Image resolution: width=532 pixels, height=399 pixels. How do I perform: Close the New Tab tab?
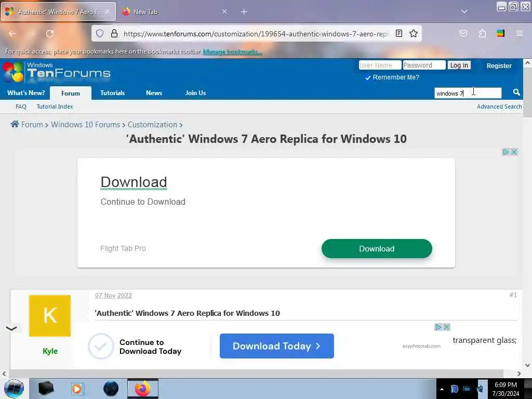pos(224,11)
